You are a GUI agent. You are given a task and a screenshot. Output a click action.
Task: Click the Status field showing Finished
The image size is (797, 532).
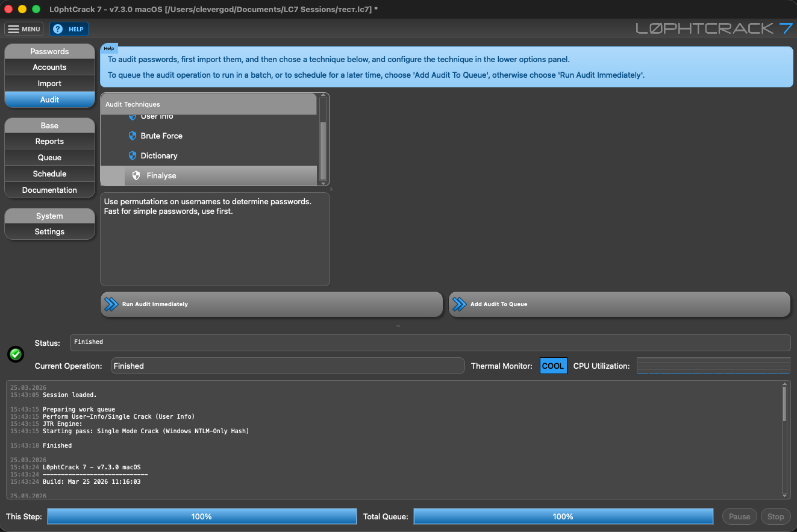(430, 342)
